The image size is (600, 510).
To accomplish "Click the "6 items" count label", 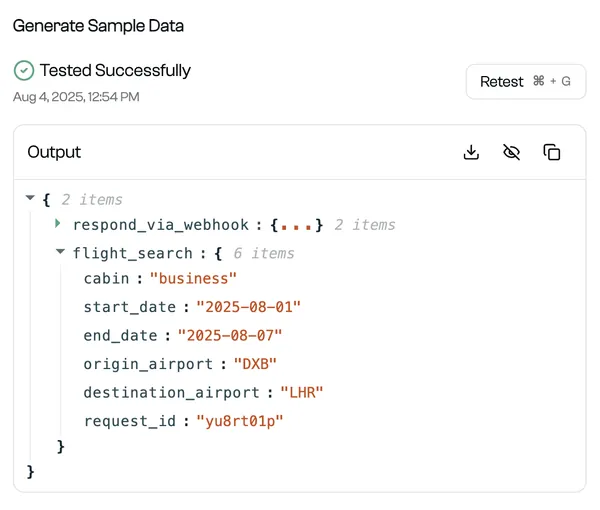I will [x=264, y=253].
